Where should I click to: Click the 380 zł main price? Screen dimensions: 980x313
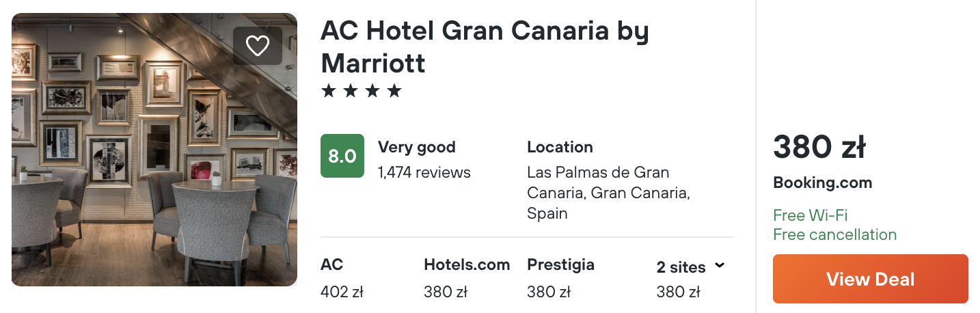click(x=819, y=147)
